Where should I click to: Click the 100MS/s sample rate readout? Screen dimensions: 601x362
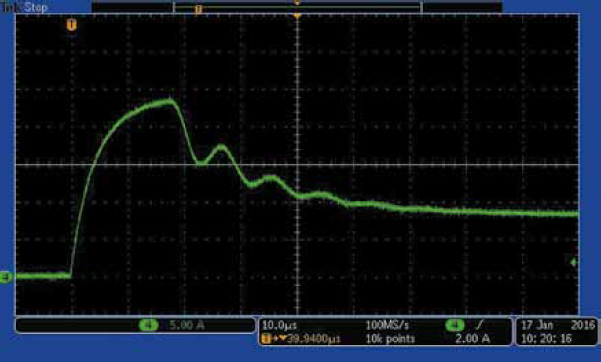pyautogui.click(x=387, y=326)
